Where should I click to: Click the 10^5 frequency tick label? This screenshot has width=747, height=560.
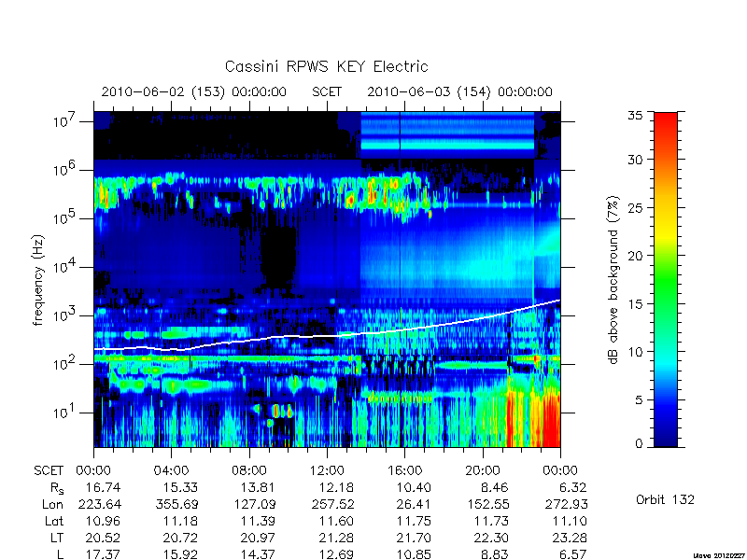(65, 217)
